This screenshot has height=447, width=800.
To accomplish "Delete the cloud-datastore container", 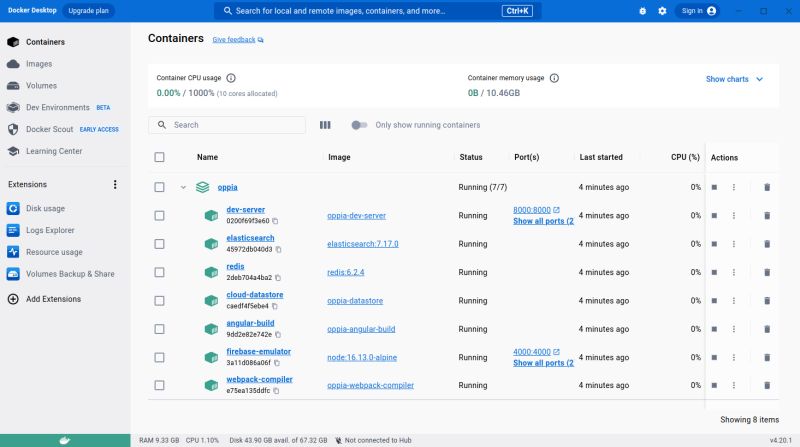I will coord(767,301).
